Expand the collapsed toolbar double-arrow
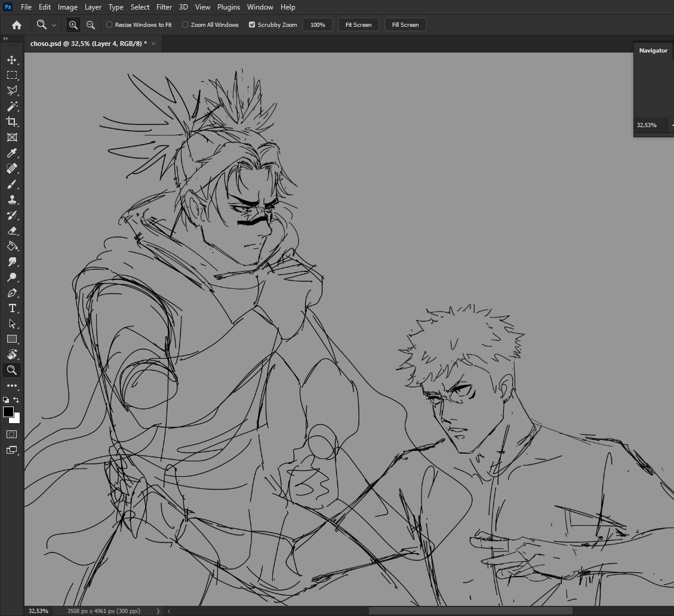This screenshot has height=616, width=674. pyautogui.click(x=5, y=39)
